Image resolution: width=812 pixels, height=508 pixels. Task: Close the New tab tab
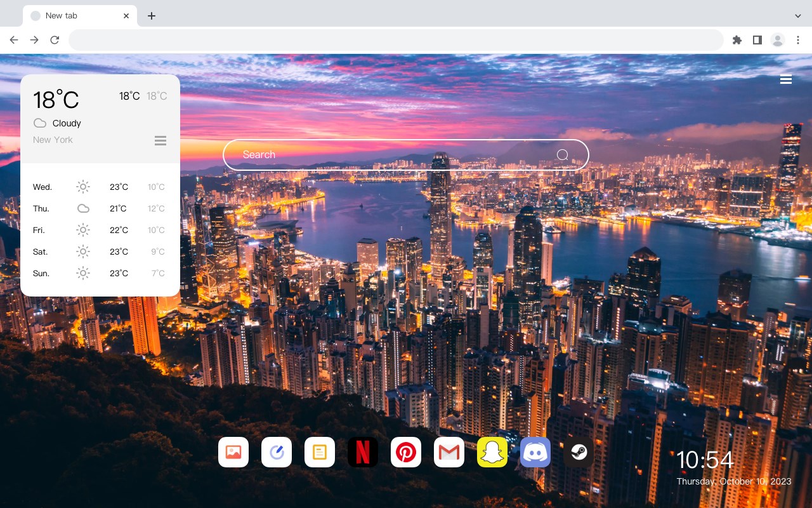127,16
